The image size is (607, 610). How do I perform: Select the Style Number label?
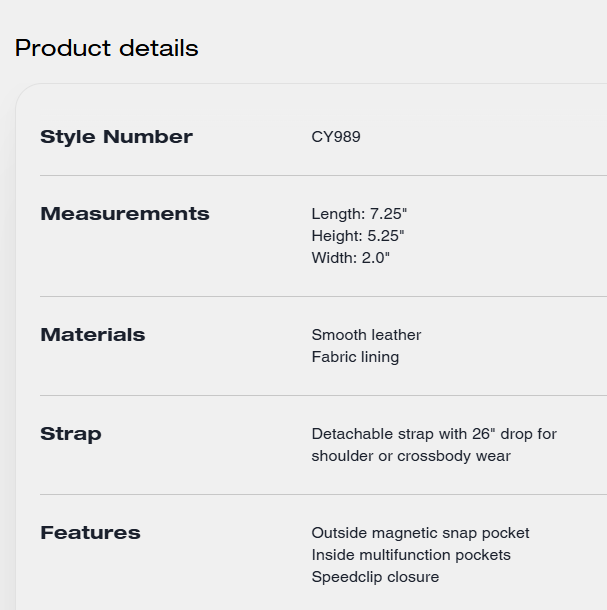tap(116, 137)
